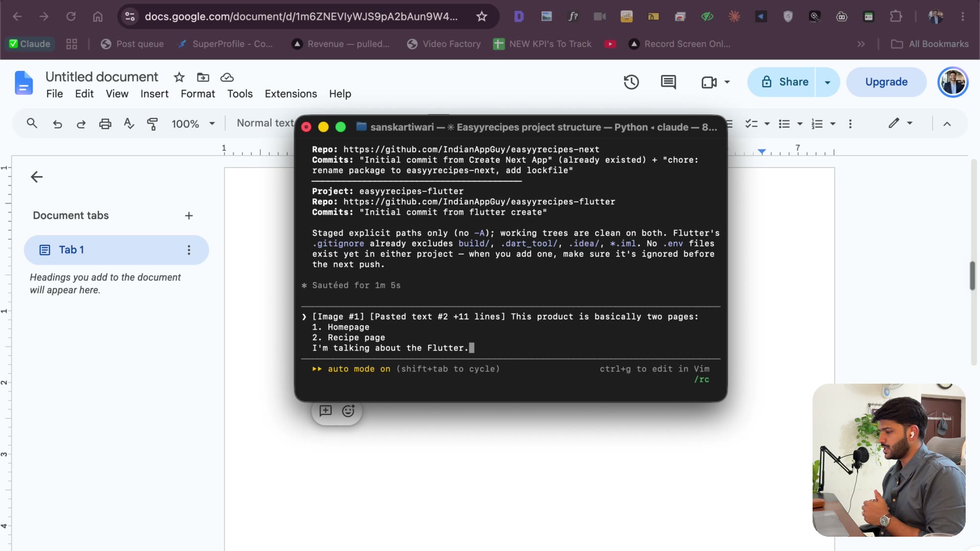This screenshot has width=980, height=551.
Task: Insert a bulleted list
Action: pyautogui.click(x=785, y=124)
